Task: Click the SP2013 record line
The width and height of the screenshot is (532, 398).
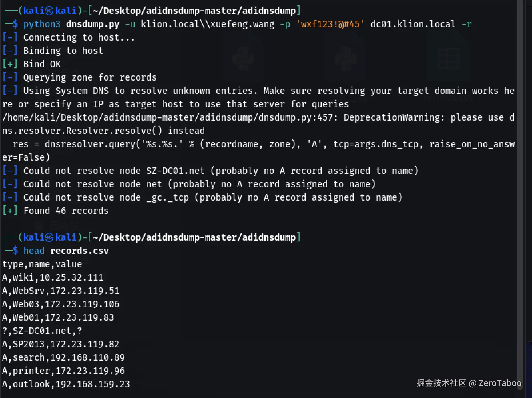Action: click(x=60, y=344)
